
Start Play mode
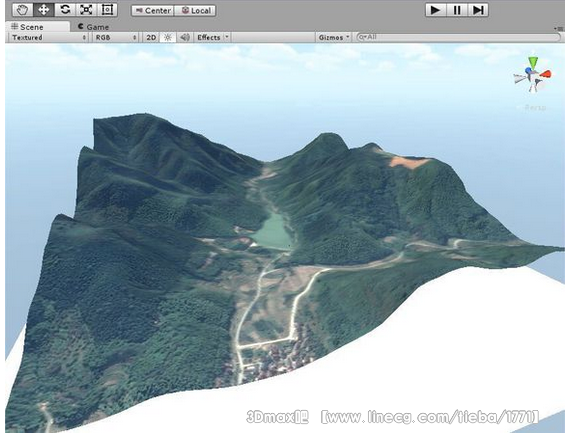436,10
